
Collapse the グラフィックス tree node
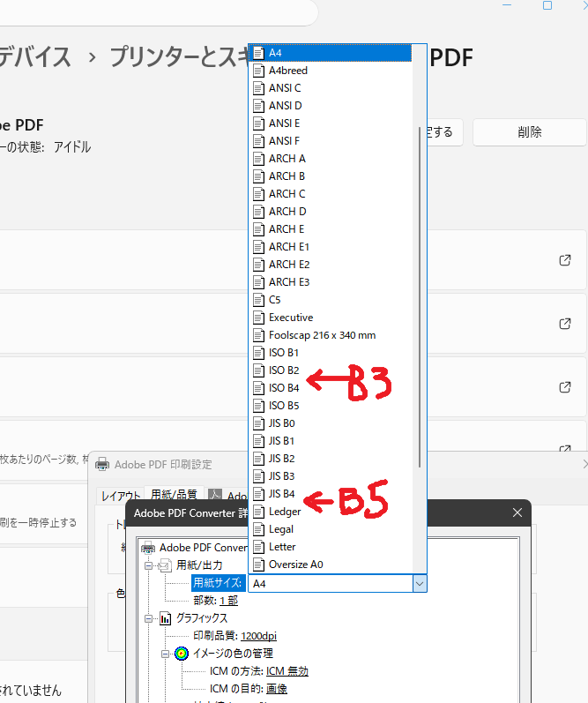coord(148,618)
